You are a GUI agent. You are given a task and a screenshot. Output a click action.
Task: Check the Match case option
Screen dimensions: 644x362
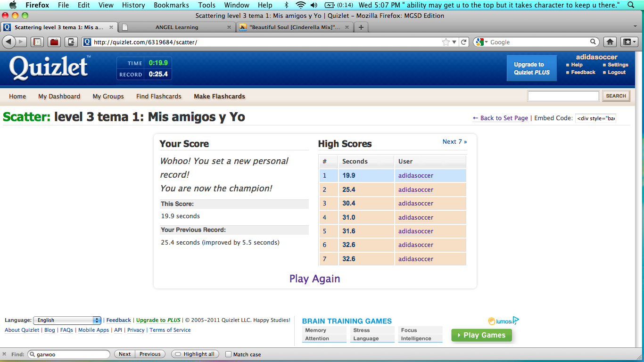coord(228,354)
